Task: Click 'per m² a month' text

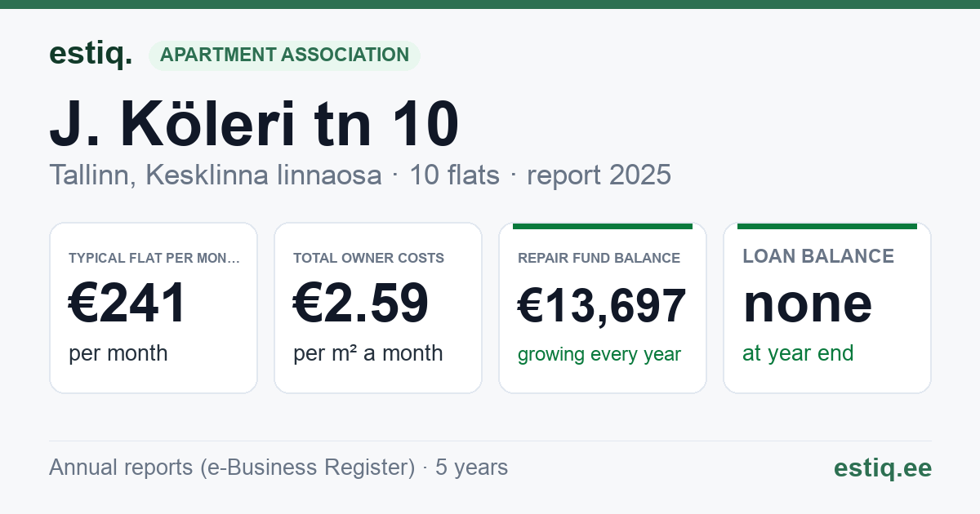Action: point(368,353)
